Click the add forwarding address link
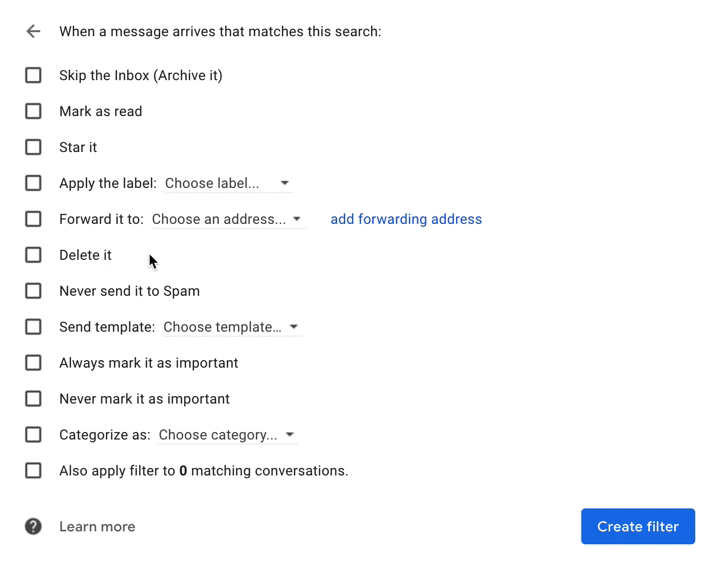 pos(406,219)
